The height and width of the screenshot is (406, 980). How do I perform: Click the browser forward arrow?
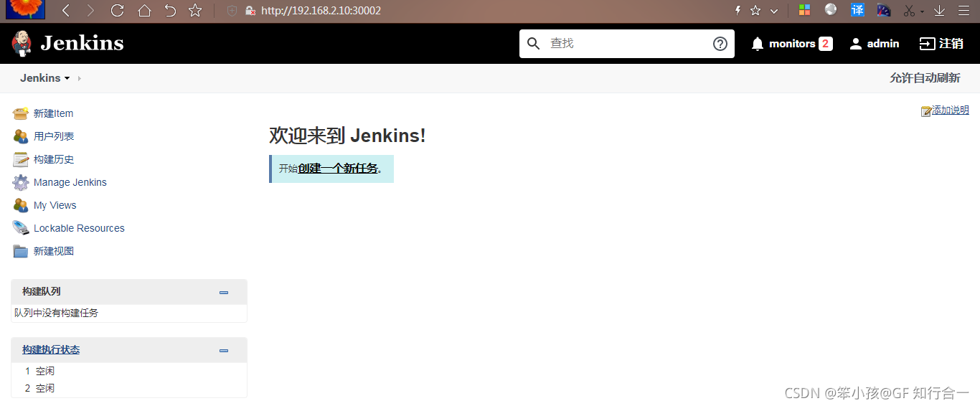click(x=90, y=11)
